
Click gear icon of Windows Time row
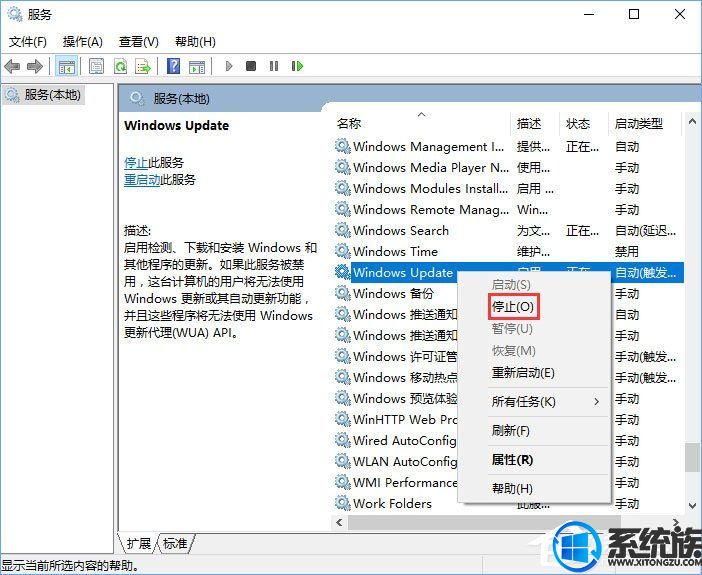(x=342, y=251)
